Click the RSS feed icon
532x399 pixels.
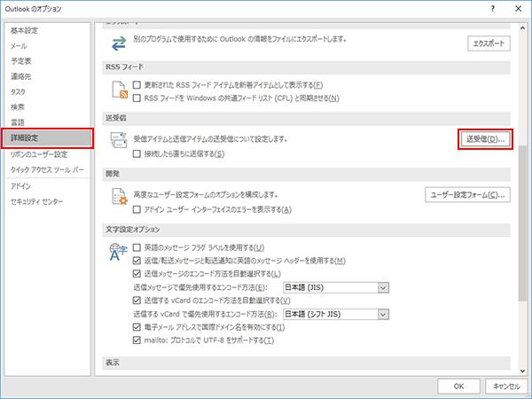click(116, 90)
